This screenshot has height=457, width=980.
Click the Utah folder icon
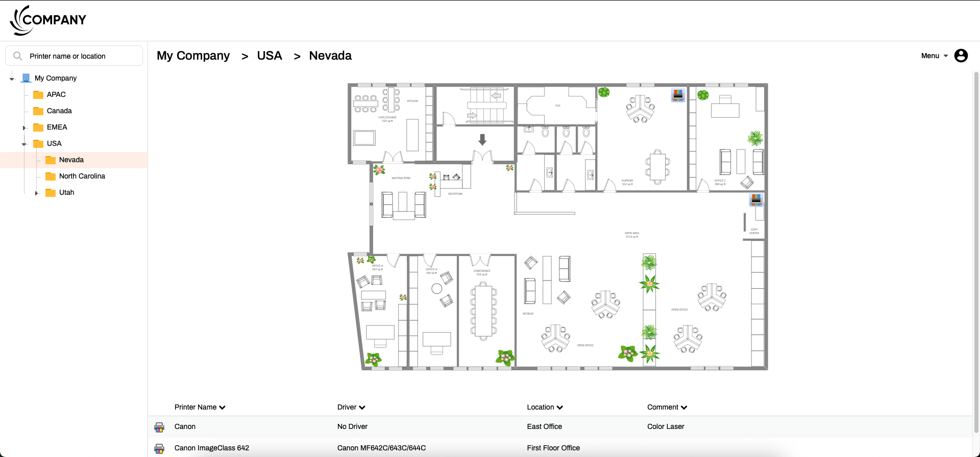pyautogui.click(x=51, y=192)
